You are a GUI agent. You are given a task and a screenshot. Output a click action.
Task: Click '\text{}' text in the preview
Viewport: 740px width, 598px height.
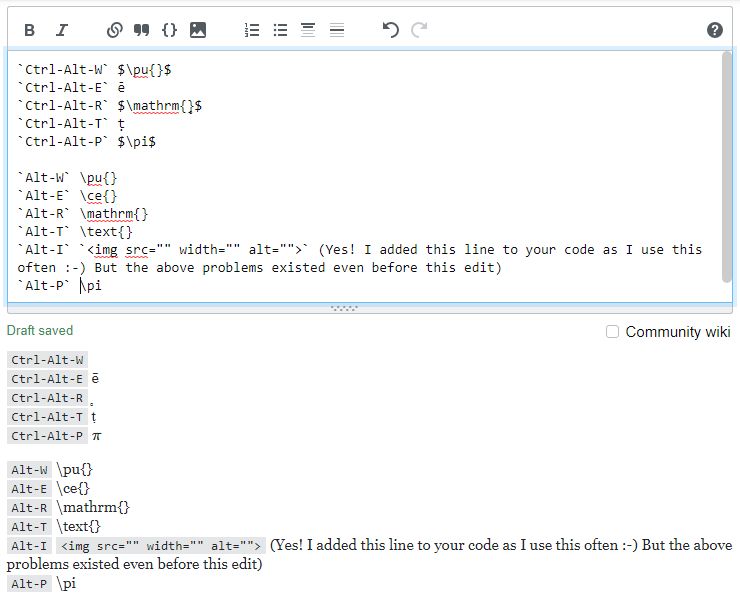[x=78, y=527]
